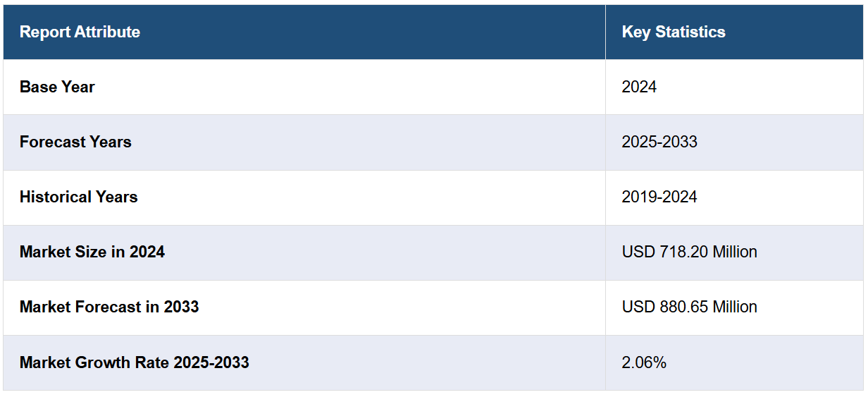Click the Report Attribute header cell
The height and width of the screenshot is (397, 868).
(x=80, y=32)
